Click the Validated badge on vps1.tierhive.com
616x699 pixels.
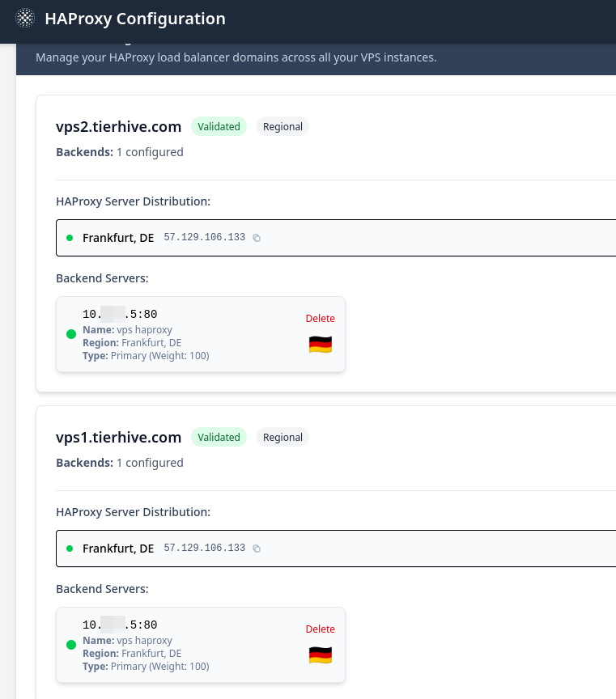point(219,437)
